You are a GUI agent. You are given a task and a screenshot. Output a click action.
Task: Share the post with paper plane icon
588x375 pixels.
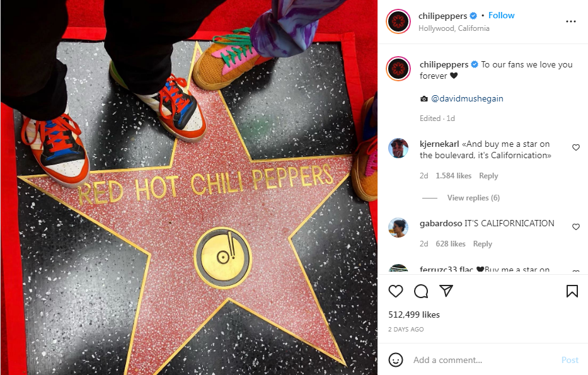click(446, 291)
